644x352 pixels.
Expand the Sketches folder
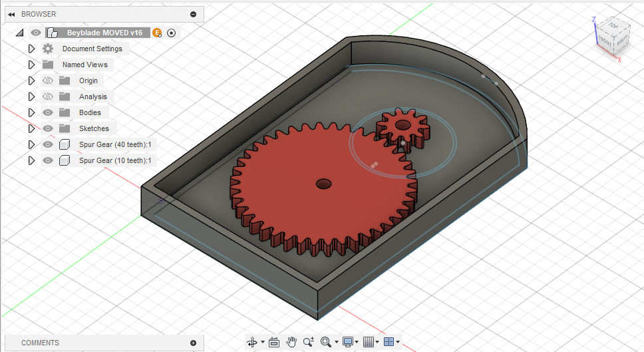click(32, 128)
